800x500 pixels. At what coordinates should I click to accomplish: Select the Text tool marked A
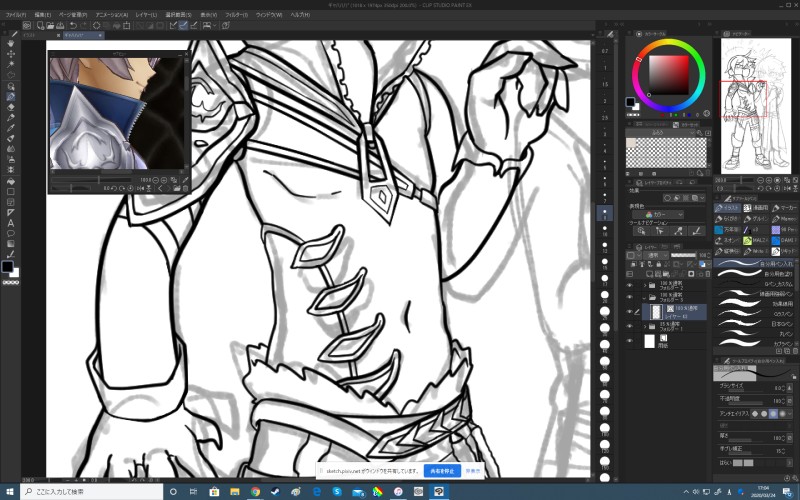coord(10,223)
